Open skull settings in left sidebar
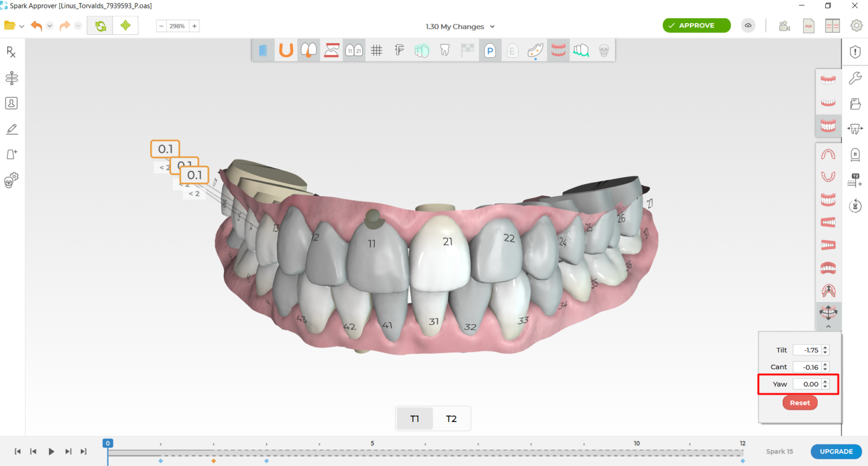868x466 pixels. click(x=11, y=180)
